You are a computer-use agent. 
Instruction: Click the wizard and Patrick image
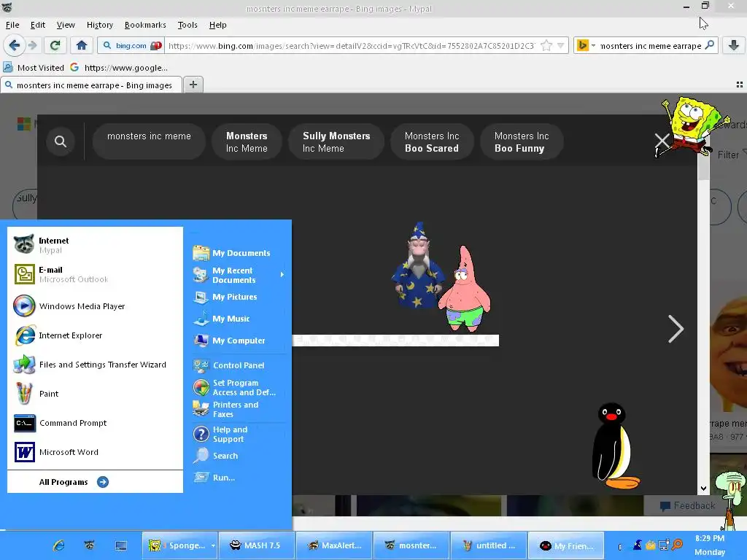coord(440,278)
